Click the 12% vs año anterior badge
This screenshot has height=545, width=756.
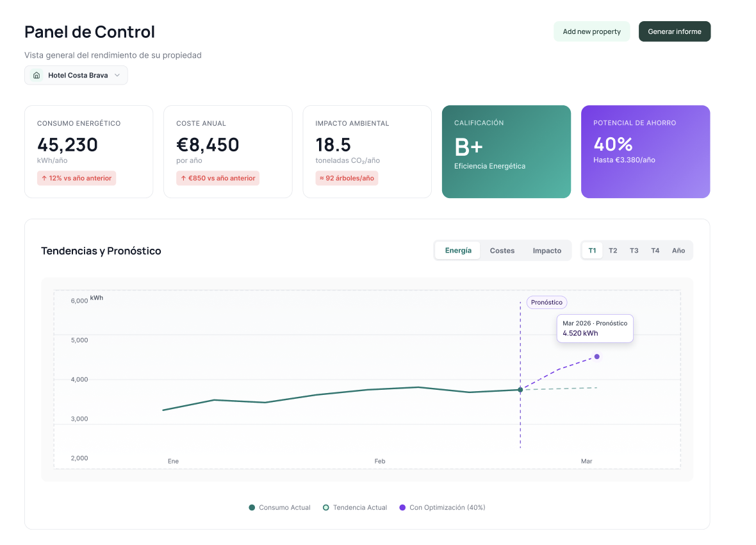coord(76,178)
